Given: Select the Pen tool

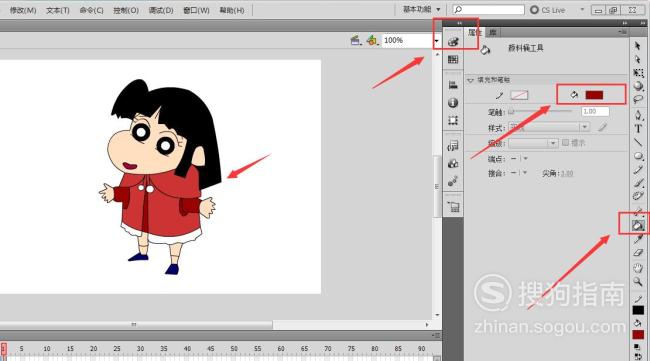Looking at the screenshot, I should tap(638, 115).
